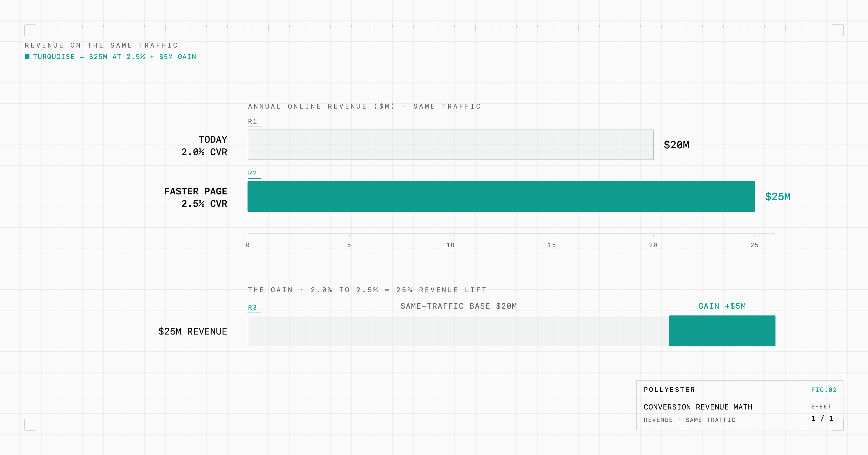Select the 'TURQUOISE = $25M AT 2.5% + $5M GAIN' legend text

(x=114, y=57)
